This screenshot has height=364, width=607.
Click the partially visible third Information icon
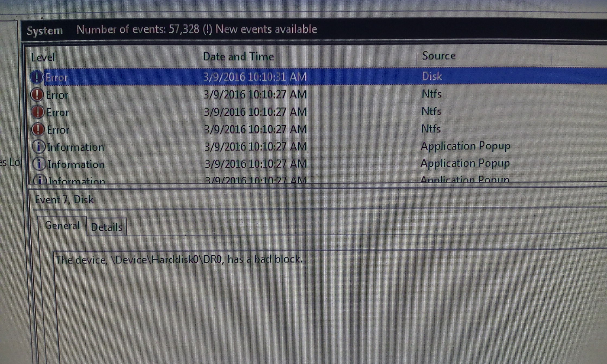click(40, 179)
